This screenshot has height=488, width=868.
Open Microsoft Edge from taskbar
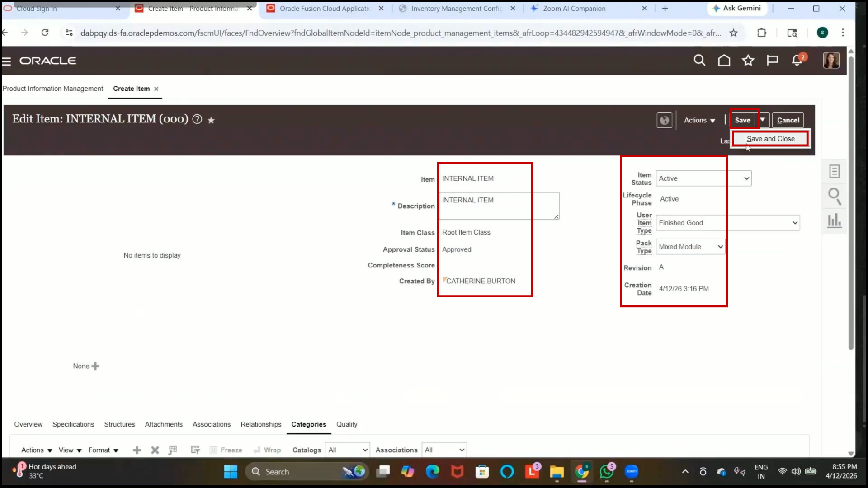point(433,472)
